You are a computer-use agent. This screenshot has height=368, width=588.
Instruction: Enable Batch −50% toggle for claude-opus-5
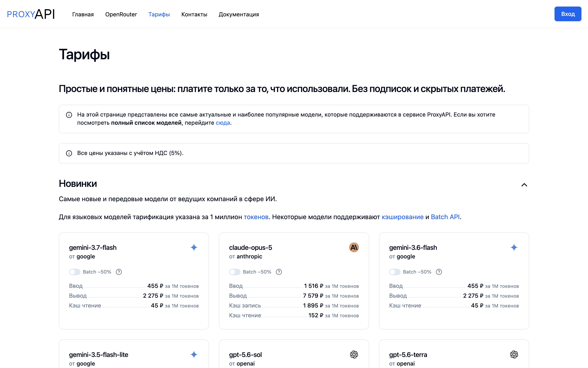(235, 272)
